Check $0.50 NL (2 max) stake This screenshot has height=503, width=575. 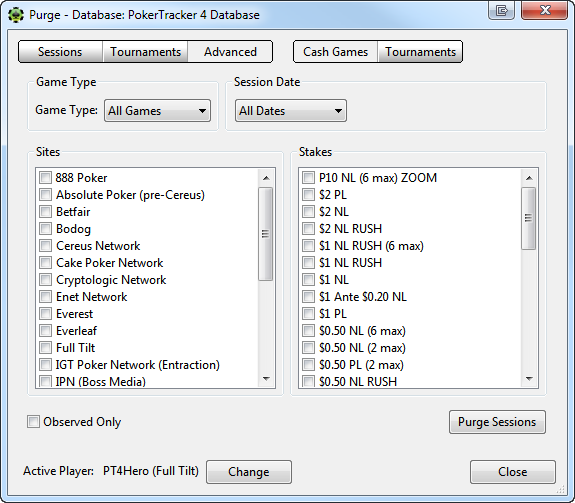[308, 348]
